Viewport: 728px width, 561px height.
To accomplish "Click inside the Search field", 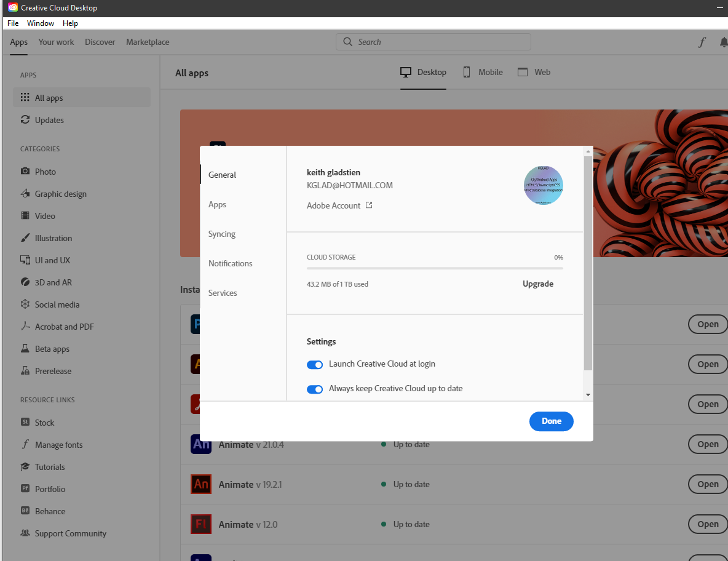I will (x=433, y=42).
